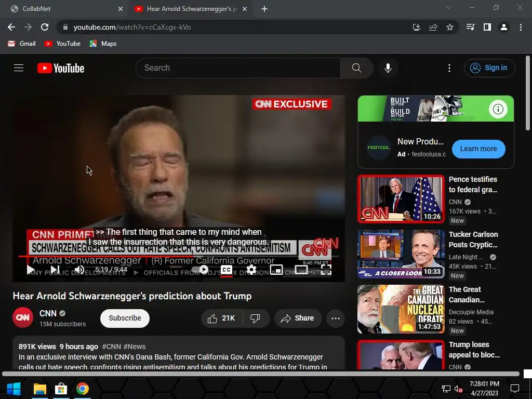Open Tucker Carlson Posts Cryptic video title

click(473, 240)
